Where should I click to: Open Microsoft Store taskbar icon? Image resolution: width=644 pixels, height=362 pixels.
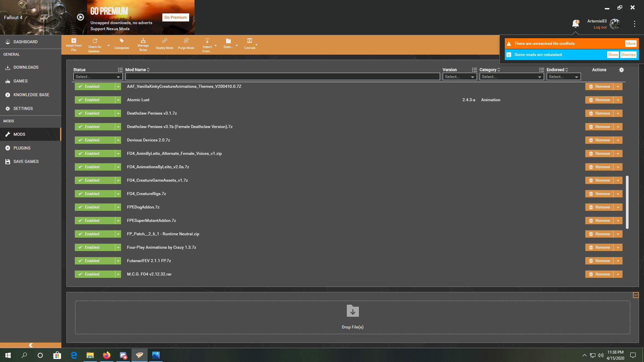(57, 355)
